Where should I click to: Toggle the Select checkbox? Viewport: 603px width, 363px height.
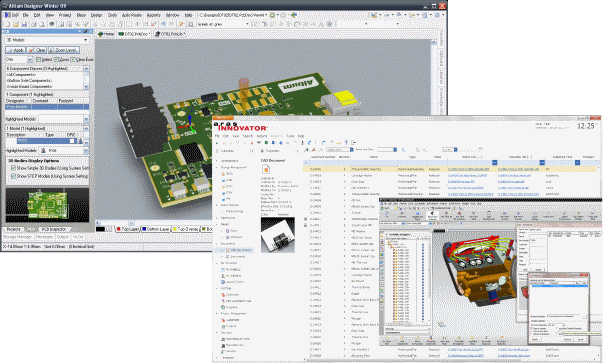(38, 60)
